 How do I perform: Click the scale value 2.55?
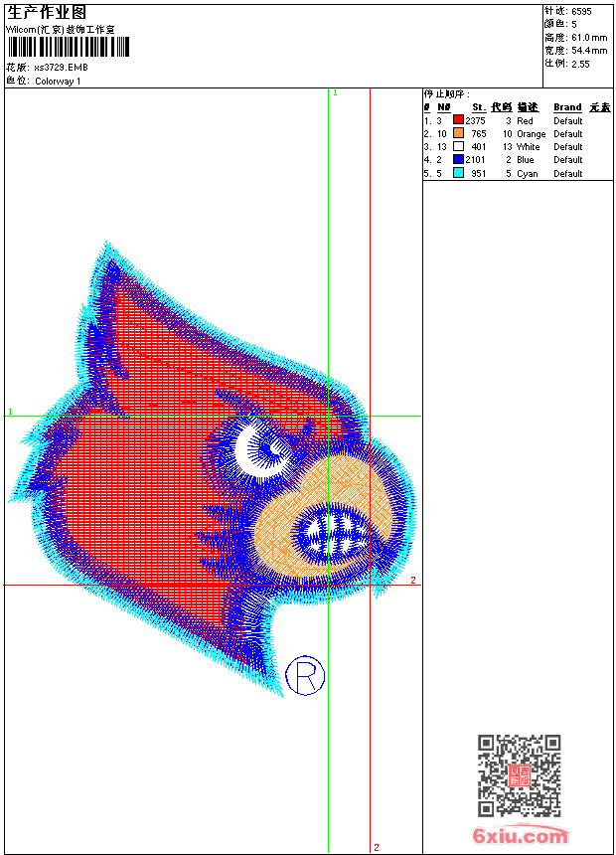[580, 65]
